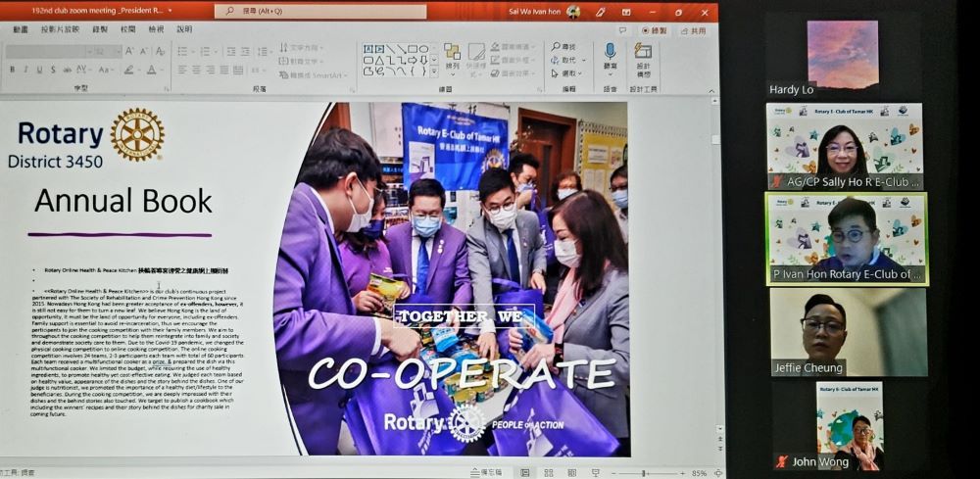Center the text in paragraph group
980x479 pixels.
[x=196, y=70]
